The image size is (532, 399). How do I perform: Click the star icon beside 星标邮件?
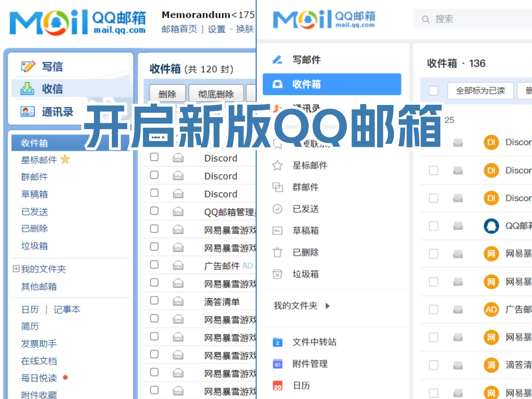point(65,160)
